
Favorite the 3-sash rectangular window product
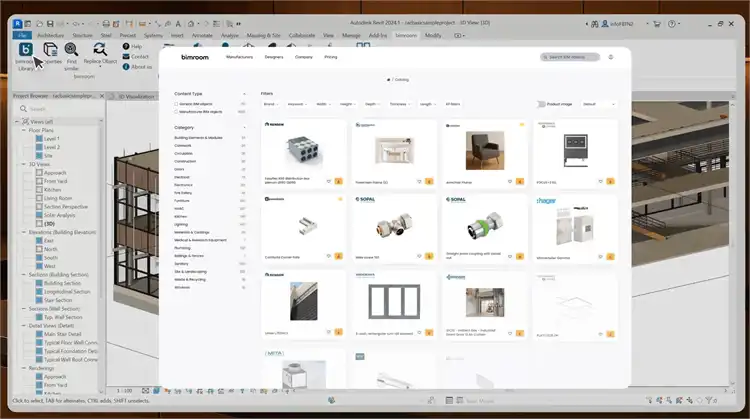pyautogui.click(x=419, y=332)
